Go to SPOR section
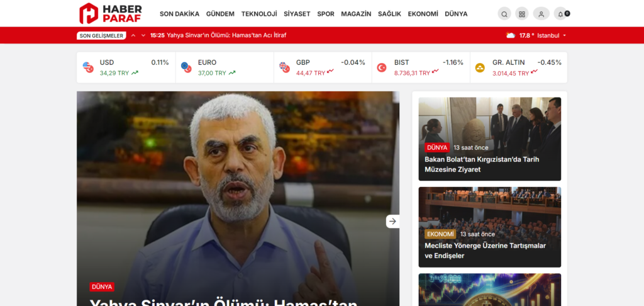The width and height of the screenshot is (644, 306). pyautogui.click(x=326, y=14)
